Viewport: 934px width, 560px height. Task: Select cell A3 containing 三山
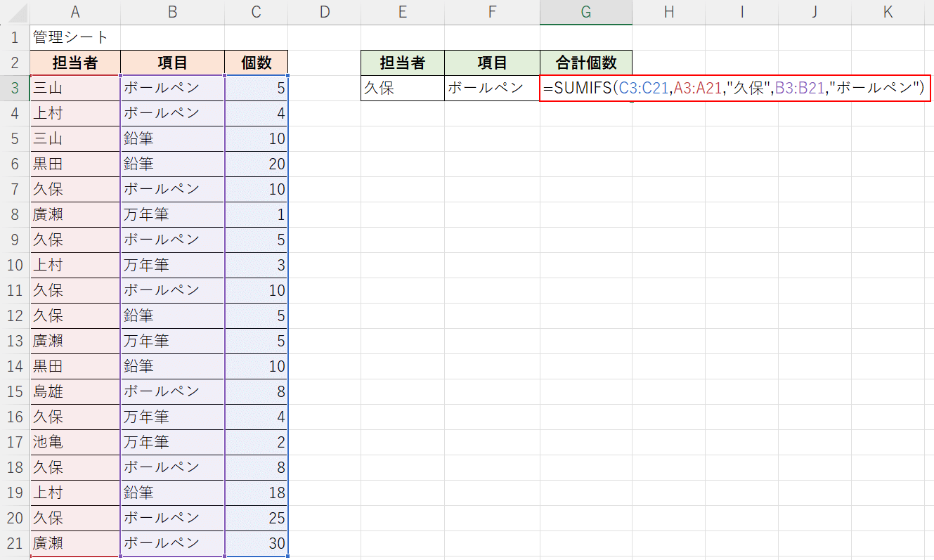[x=75, y=88]
